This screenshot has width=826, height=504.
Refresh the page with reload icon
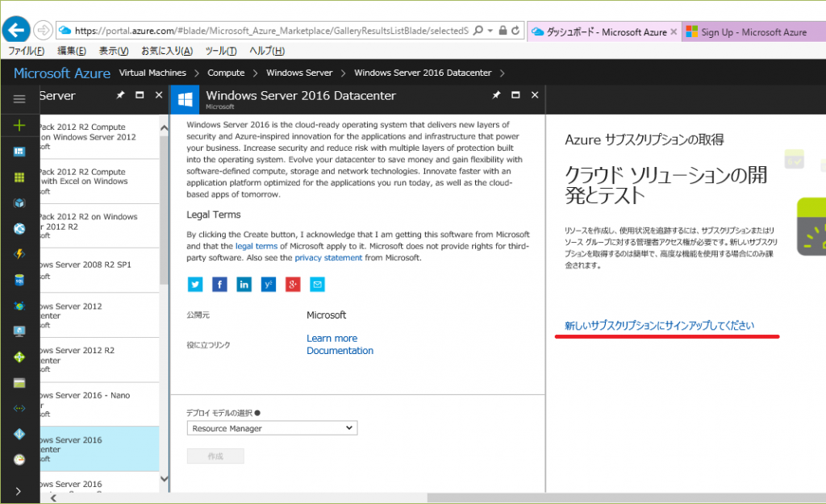click(515, 31)
